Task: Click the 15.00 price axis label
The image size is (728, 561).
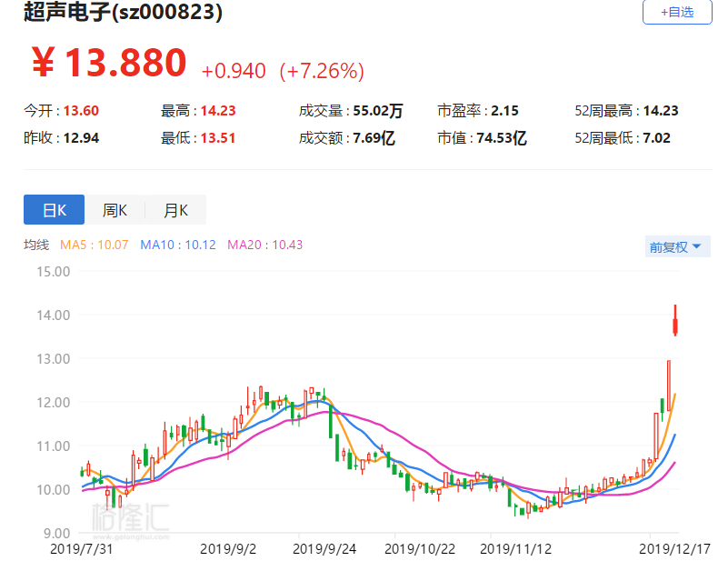Action: pyautogui.click(x=54, y=272)
